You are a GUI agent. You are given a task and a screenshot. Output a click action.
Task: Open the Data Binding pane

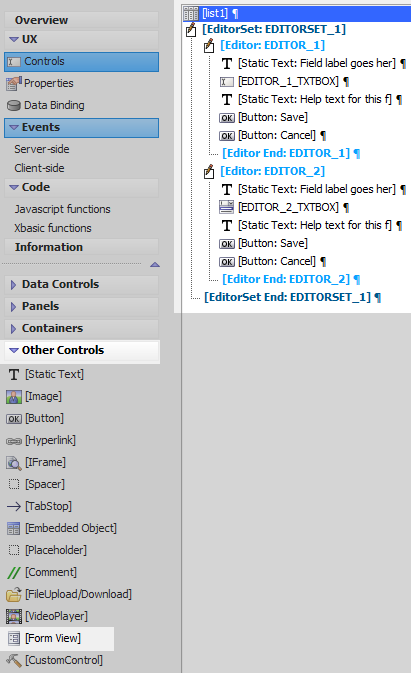coord(54,105)
